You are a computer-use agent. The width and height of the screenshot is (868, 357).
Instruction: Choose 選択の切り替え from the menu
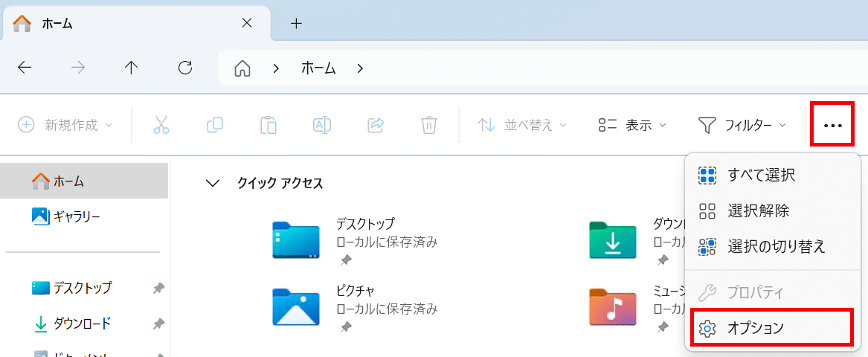click(x=773, y=246)
